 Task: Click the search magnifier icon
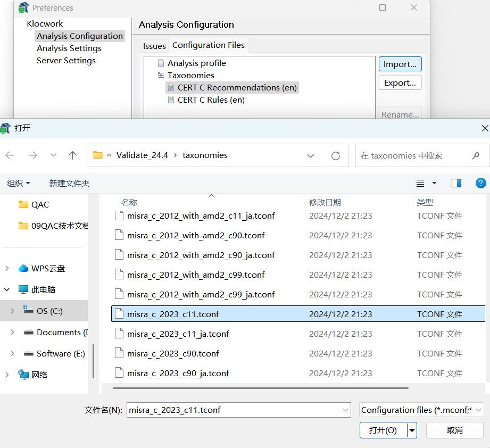(x=476, y=155)
